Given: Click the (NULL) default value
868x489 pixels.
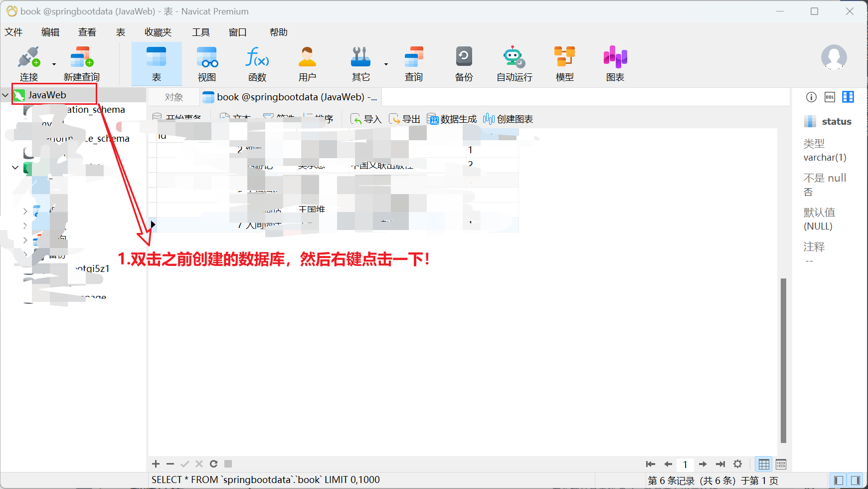Looking at the screenshot, I should pyautogui.click(x=818, y=227).
